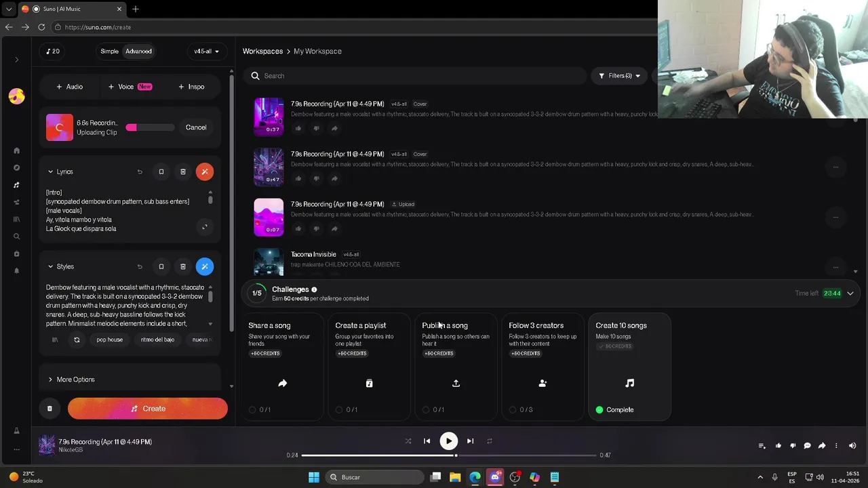
Task: Share the 7.9s Recording Upload track
Action: pos(334,228)
